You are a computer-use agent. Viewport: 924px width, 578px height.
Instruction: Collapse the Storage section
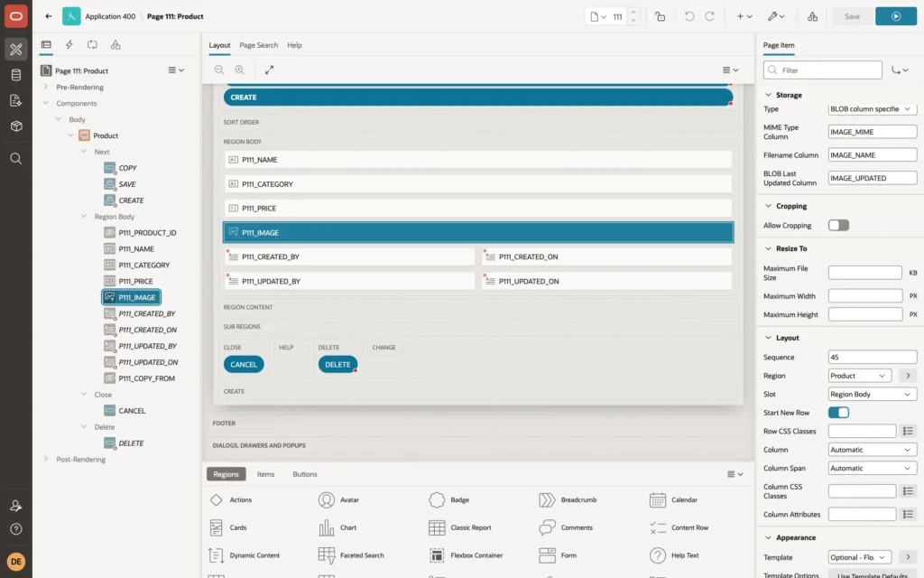click(x=768, y=95)
